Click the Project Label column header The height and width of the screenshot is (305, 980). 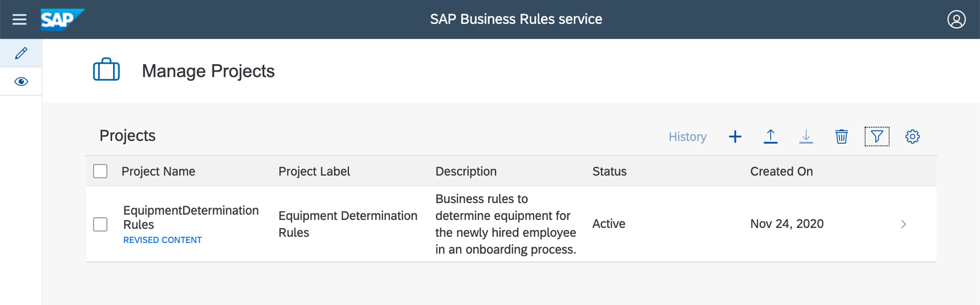pyautogui.click(x=314, y=172)
